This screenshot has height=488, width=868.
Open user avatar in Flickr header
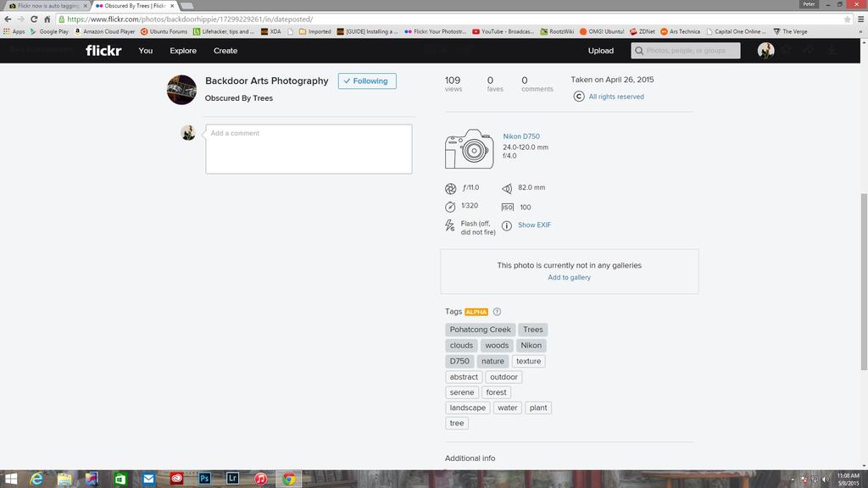765,51
